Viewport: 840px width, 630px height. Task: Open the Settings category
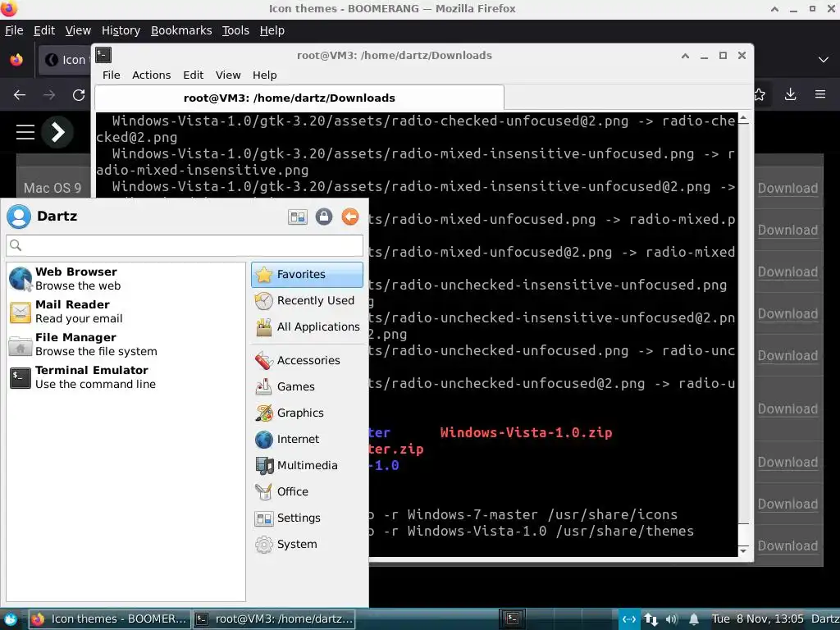tap(307, 518)
